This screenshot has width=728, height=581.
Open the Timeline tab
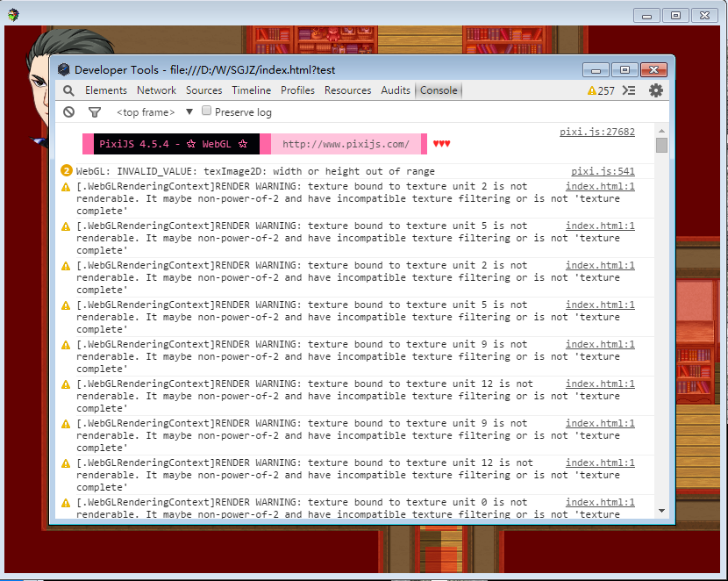(251, 90)
